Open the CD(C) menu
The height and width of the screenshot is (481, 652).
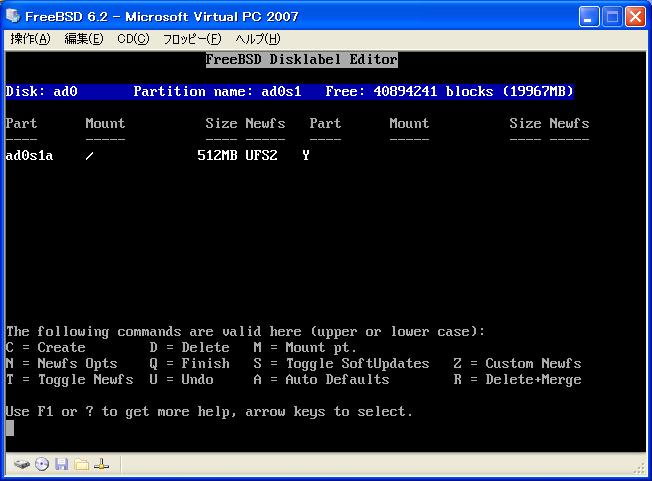point(133,39)
